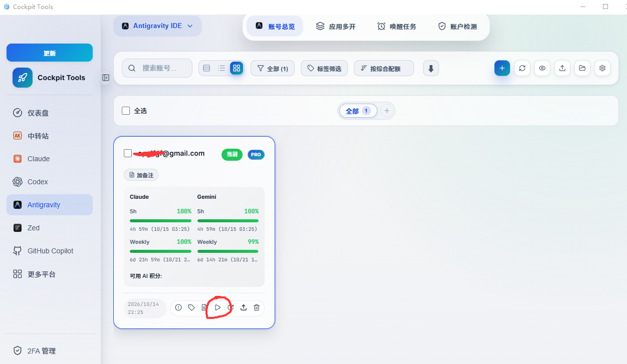This screenshot has height=364, width=627.
Task: Switch to the 账号总览 tab
Action: 275,27
